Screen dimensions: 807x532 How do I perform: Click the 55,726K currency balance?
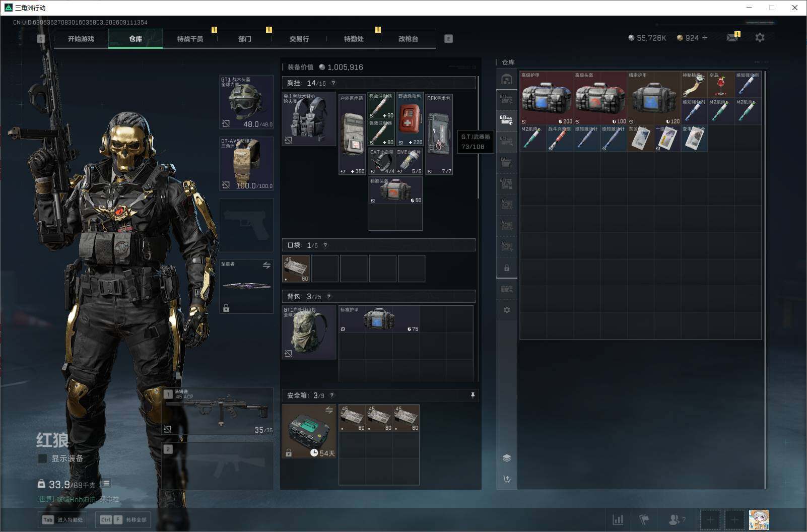647,38
